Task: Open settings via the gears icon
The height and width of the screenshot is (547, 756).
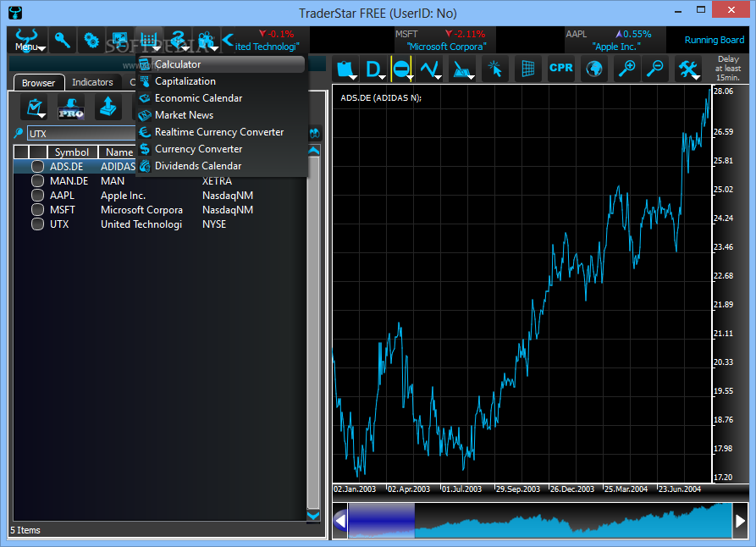Action: (91, 40)
